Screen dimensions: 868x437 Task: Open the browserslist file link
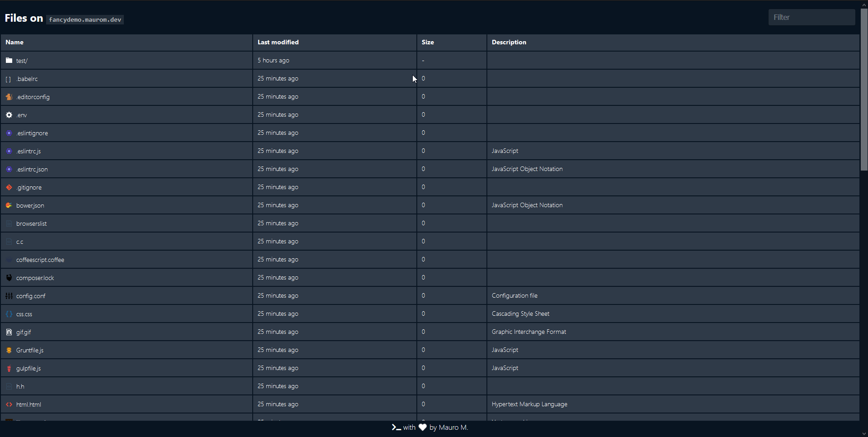coord(32,223)
